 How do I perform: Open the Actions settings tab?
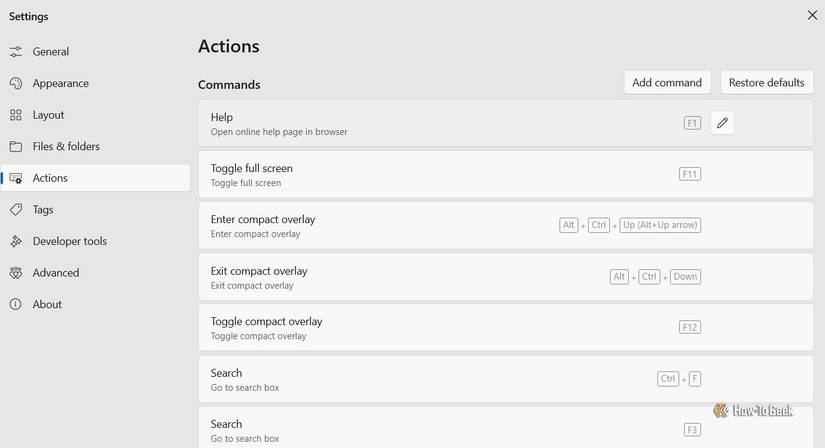tap(95, 178)
